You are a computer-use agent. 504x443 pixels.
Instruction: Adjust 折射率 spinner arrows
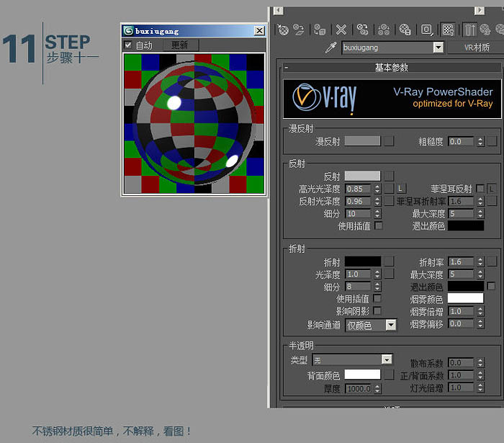point(480,261)
